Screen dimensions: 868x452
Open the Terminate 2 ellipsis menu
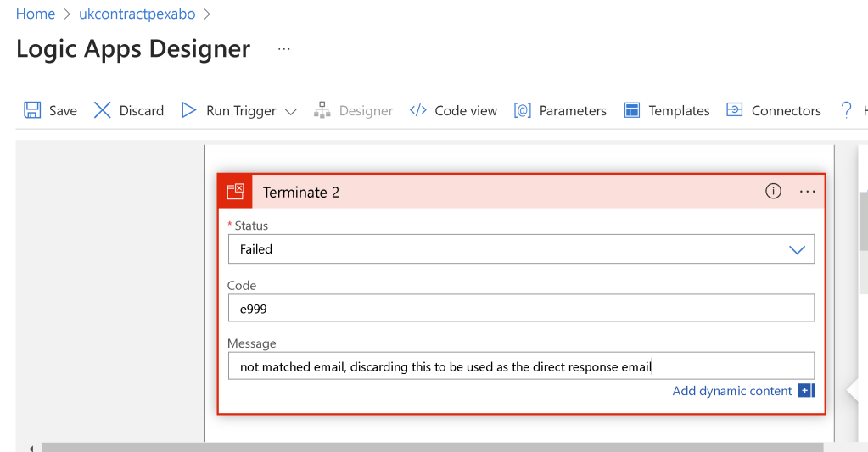pyautogui.click(x=807, y=192)
